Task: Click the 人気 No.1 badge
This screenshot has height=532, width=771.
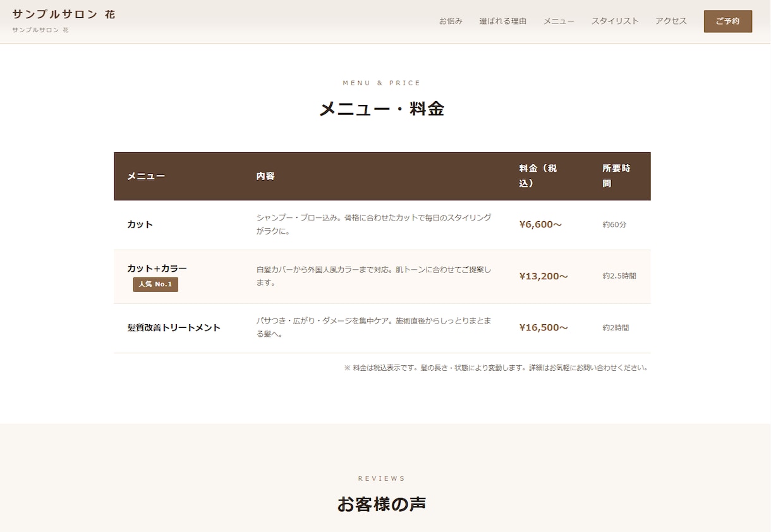Action: [x=155, y=284]
